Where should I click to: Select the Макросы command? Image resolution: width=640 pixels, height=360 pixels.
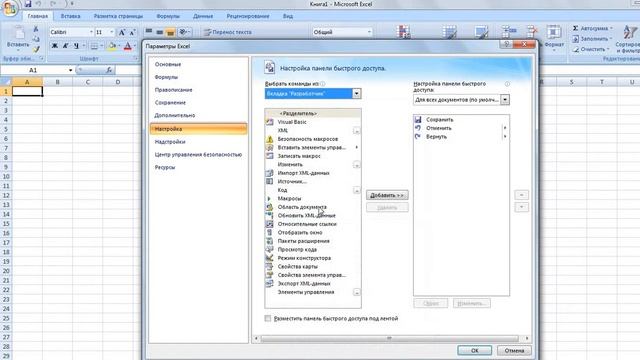click(313, 198)
